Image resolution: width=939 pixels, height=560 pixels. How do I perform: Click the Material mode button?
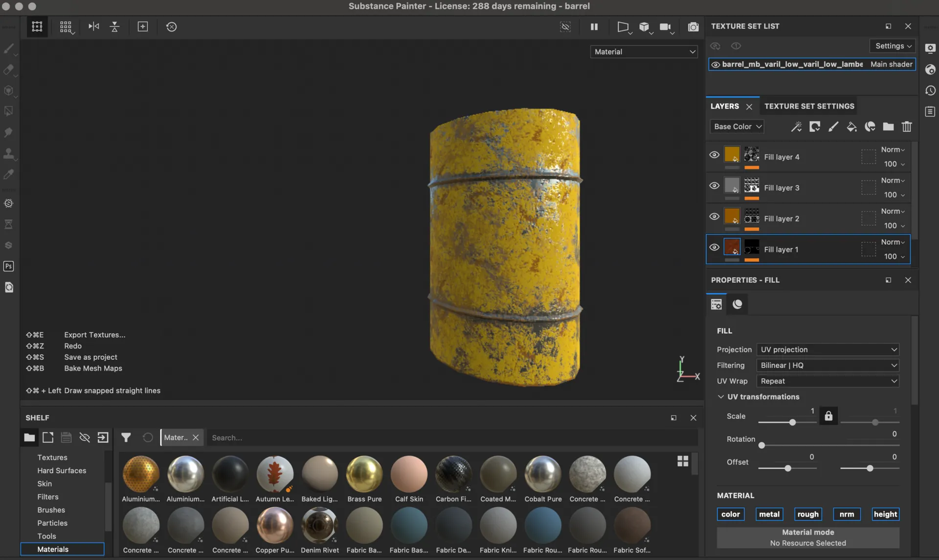click(x=807, y=538)
